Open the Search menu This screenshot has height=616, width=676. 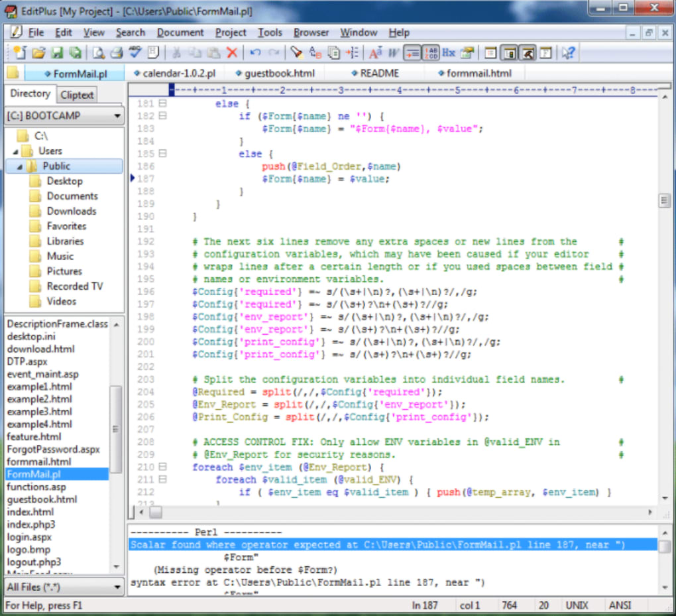click(130, 32)
